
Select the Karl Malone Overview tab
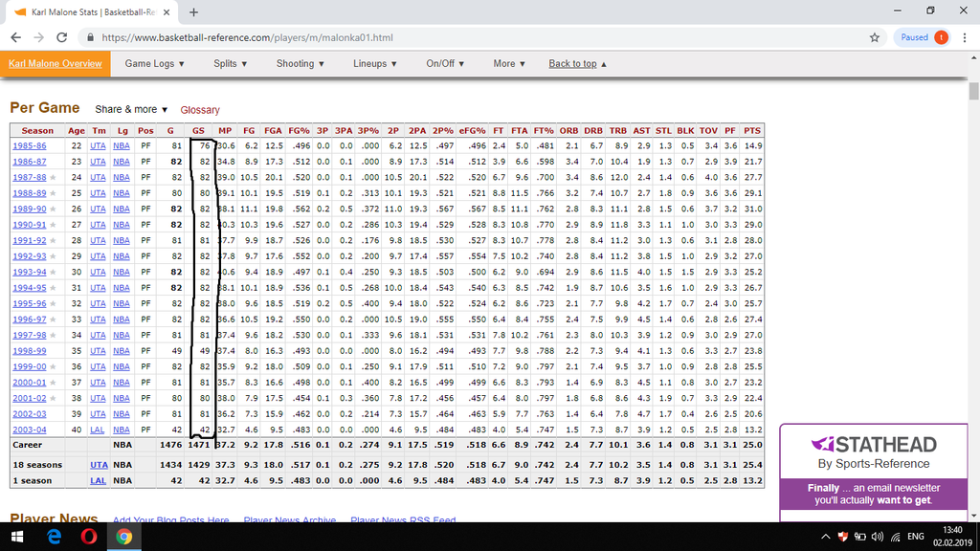pyautogui.click(x=55, y=64)
